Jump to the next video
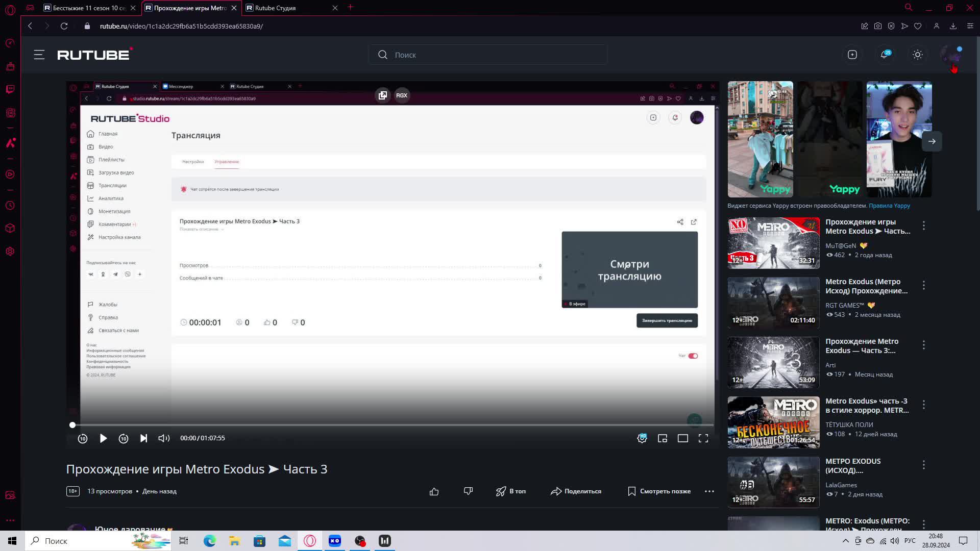The height and width of the screenshot is (551, 980). 144,438
